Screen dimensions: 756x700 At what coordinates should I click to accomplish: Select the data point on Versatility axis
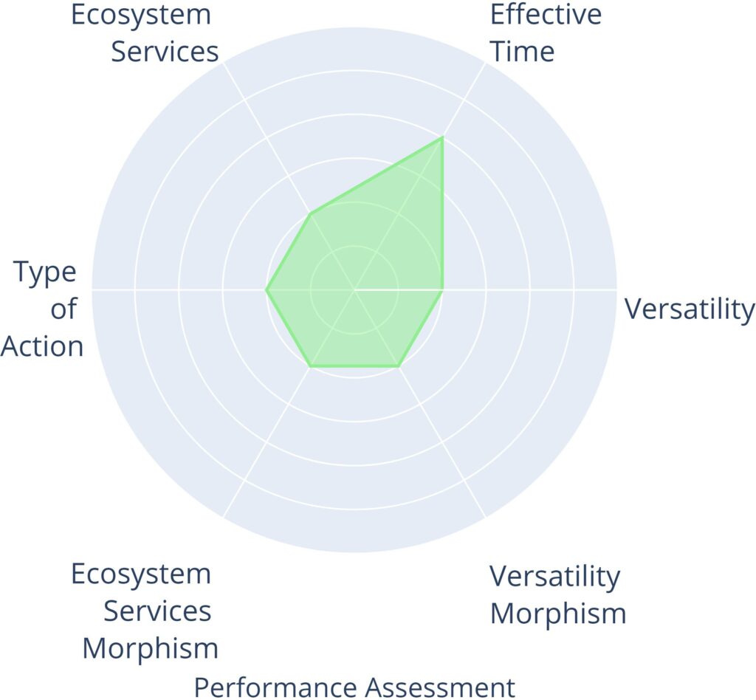point(442,289)
